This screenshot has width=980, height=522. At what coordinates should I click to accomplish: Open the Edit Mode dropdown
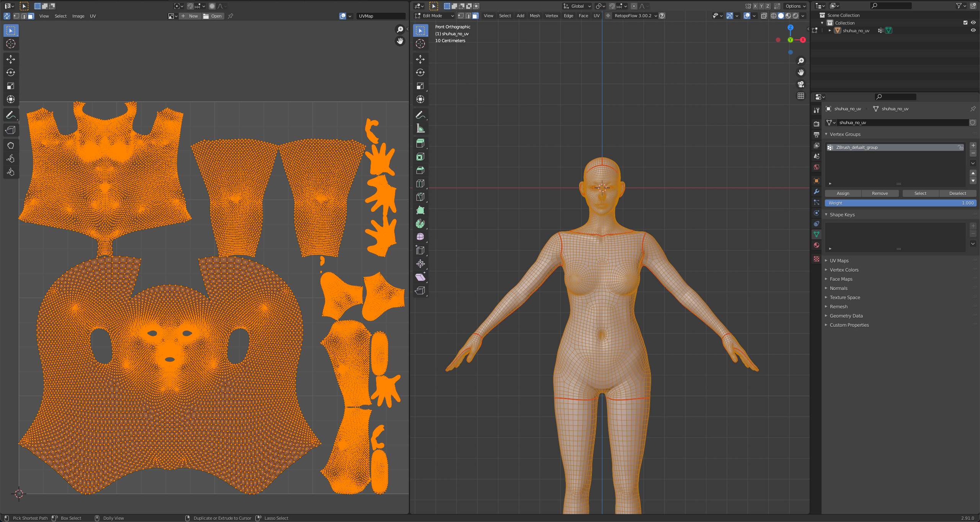pos(434,16)
